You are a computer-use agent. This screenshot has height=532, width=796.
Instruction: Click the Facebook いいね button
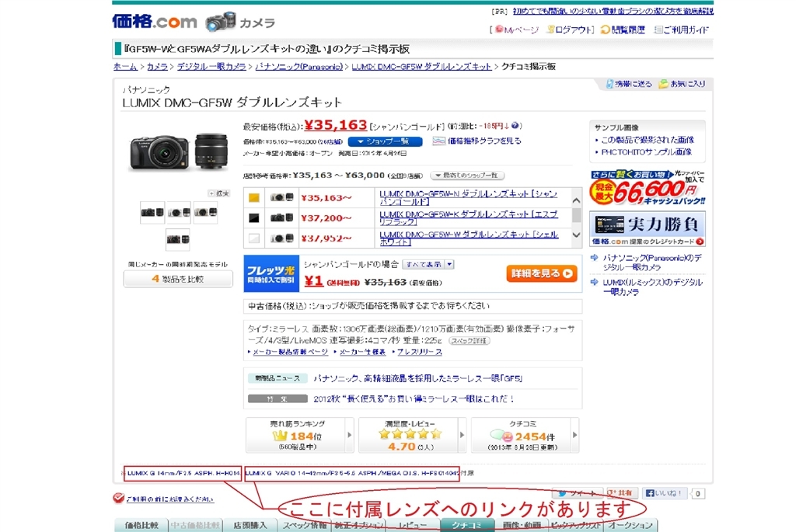click(664, 493)
